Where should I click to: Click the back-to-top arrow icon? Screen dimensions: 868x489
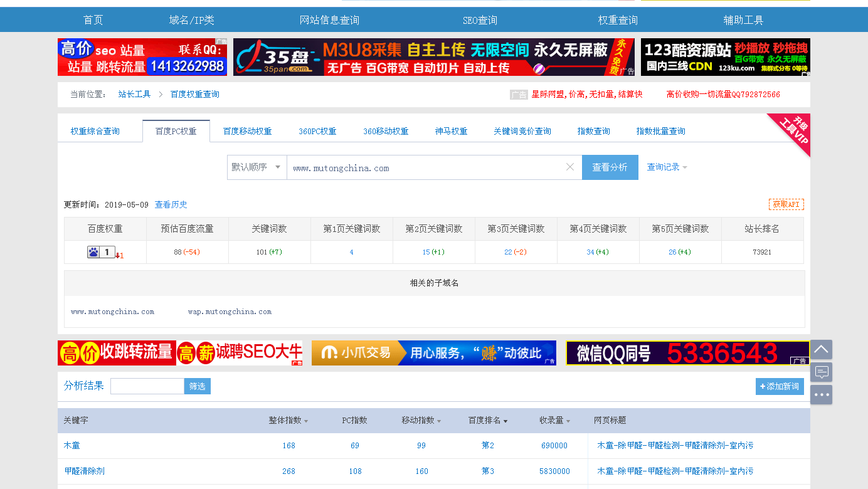822,349
